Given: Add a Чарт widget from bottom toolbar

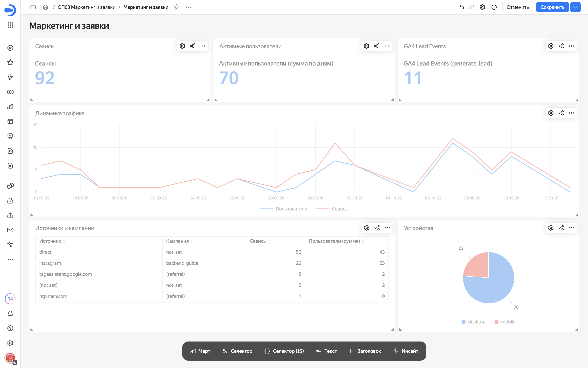Looking at the screenshot, I should point(200,351).
